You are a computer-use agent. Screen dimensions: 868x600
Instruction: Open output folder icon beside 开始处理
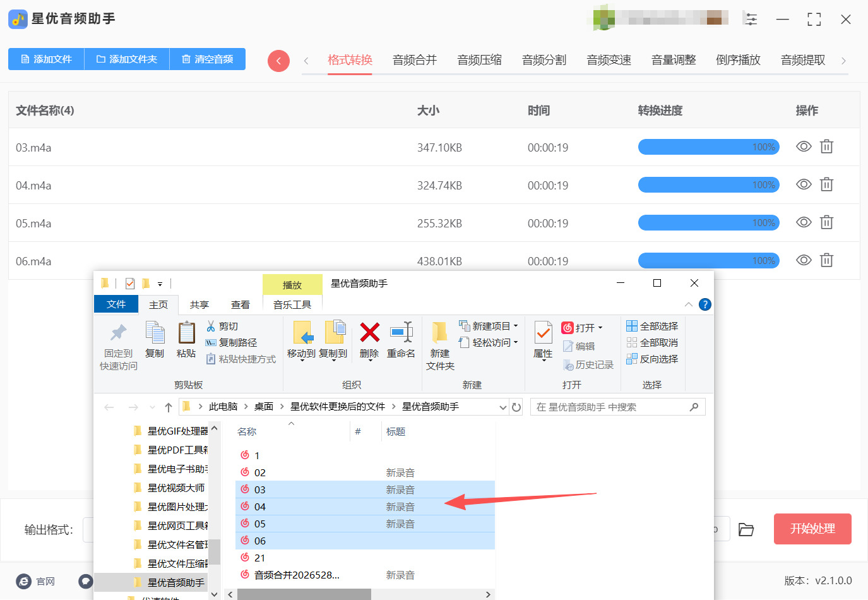746,529
